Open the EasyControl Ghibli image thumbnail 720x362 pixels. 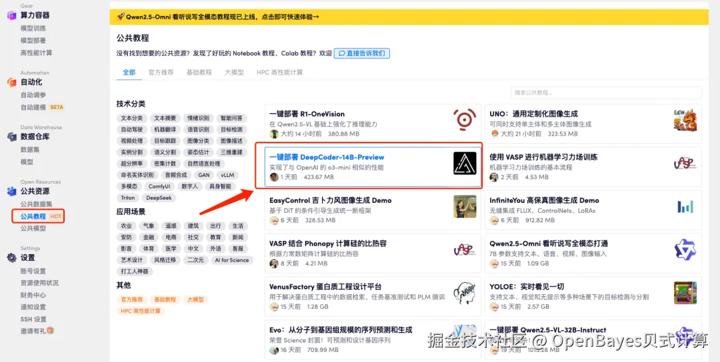[465, 207]
